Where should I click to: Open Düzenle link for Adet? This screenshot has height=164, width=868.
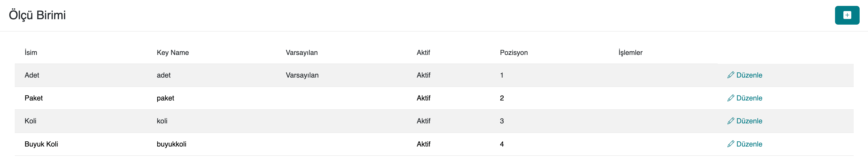749,75
